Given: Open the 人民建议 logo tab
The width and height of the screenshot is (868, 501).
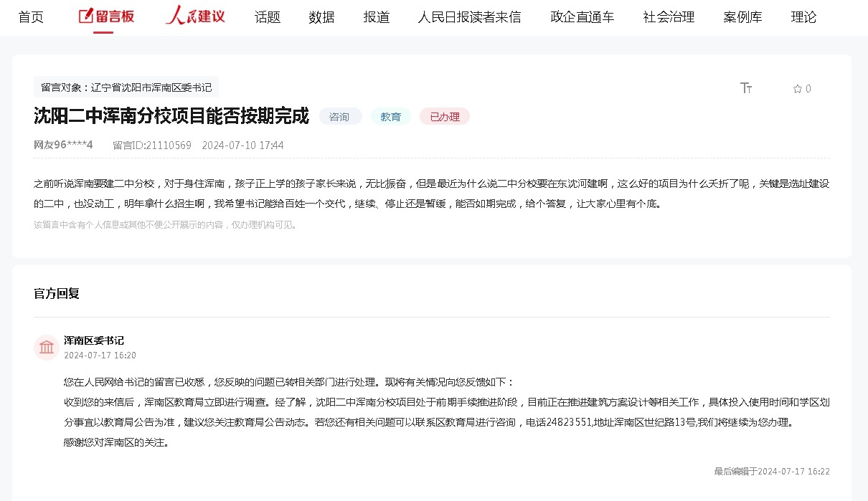Looking at the screenshot, I should [195, 16].
